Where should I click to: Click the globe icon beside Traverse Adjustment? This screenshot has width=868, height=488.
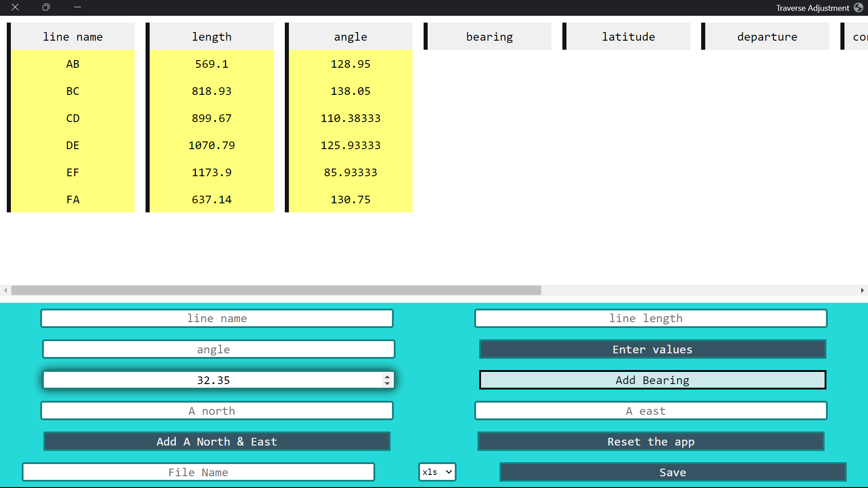[x=859, y=8]
